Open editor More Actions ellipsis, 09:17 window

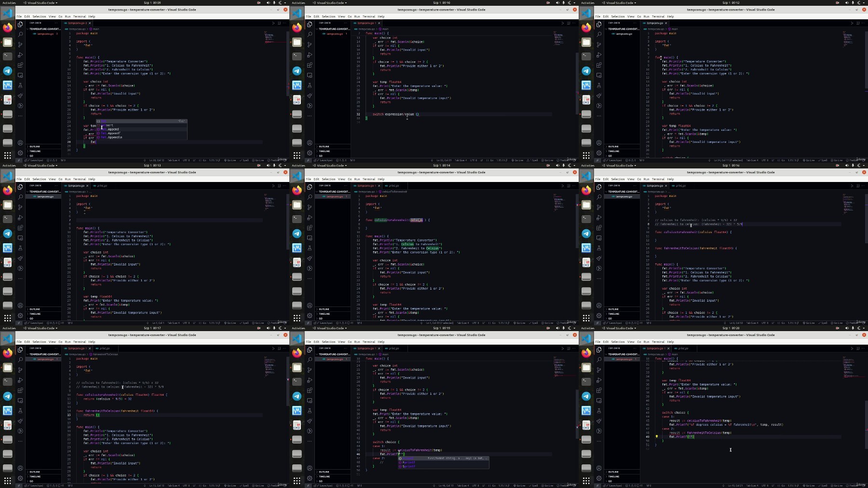click(284, 349)
